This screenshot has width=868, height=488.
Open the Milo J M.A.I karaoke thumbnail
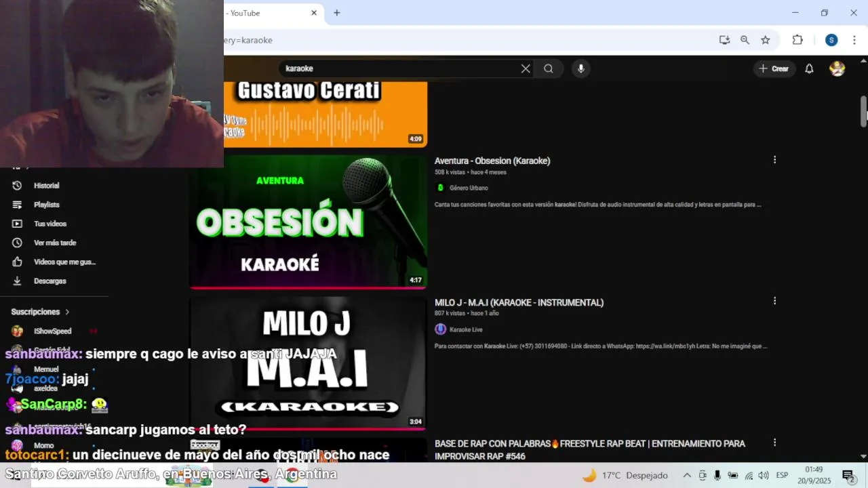coord(309,363)
